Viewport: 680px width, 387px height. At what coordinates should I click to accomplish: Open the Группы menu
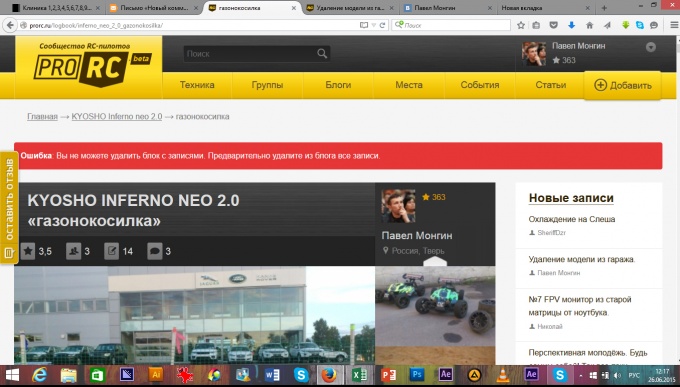pyautogui.click(x=268, y=85)
